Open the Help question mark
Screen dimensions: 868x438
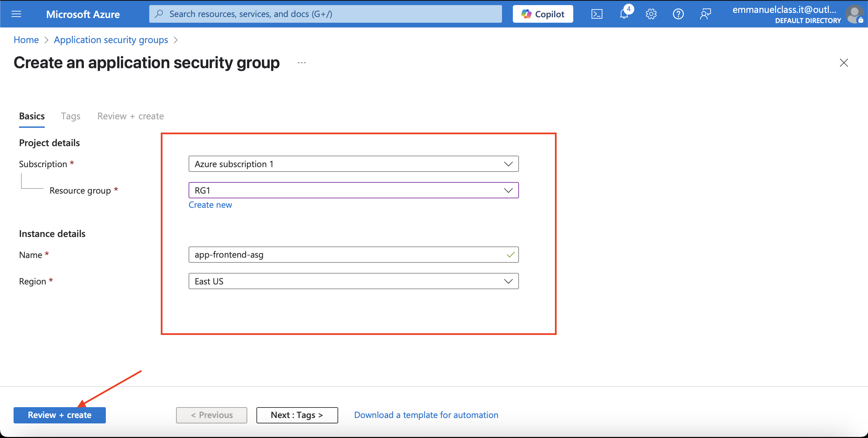coord(678,14)
